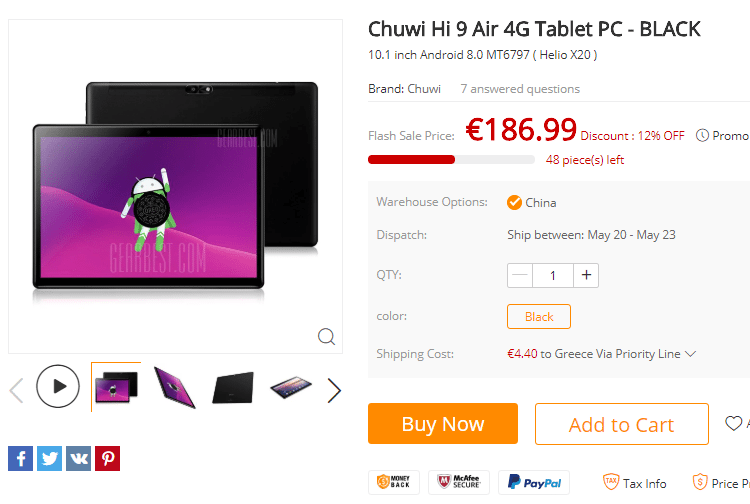Select China warehouse option
750x504 pixels.
[531, 203]
